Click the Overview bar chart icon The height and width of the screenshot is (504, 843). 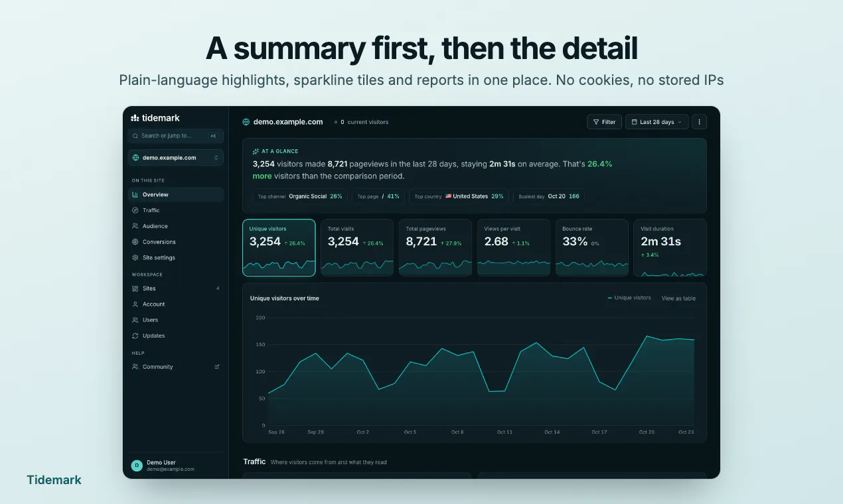coord(135,194)
